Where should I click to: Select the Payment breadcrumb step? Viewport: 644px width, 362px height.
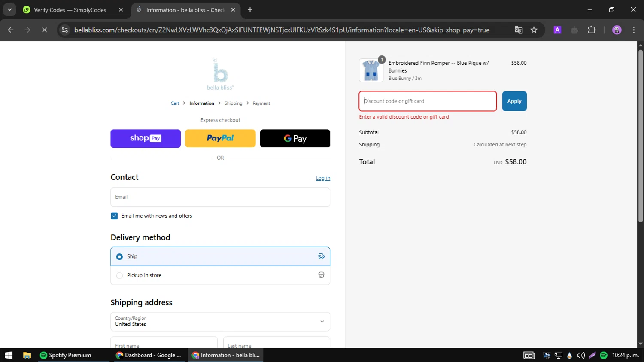[261, 103]
